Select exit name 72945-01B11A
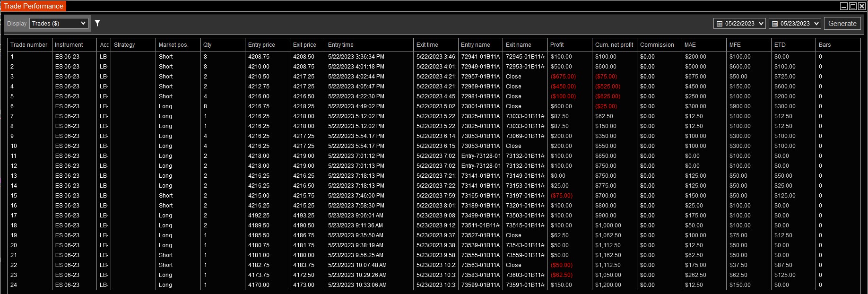The height and width of the screenshot is (294, 868). point(525,57)
